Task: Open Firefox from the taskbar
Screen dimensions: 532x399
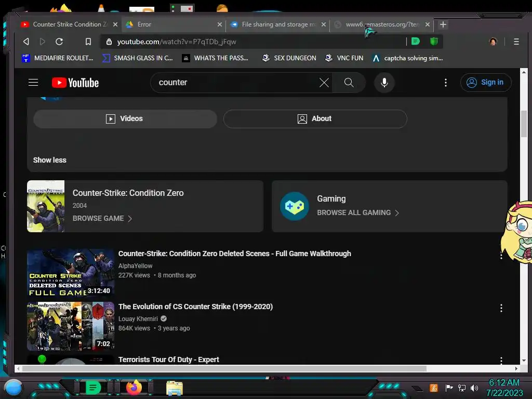Action: pos(134,387)
